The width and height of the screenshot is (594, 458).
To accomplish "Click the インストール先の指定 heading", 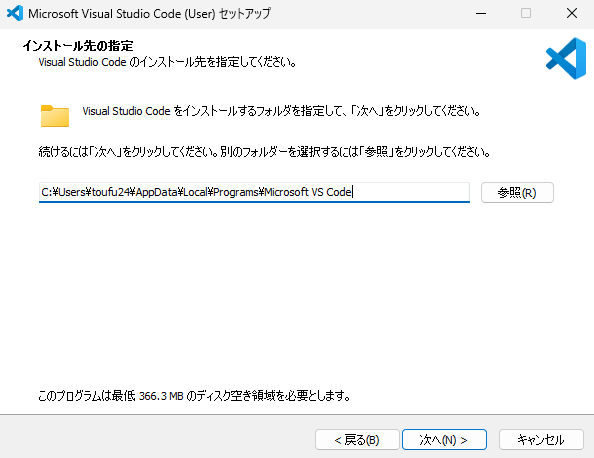I will (x=78, y=46).
